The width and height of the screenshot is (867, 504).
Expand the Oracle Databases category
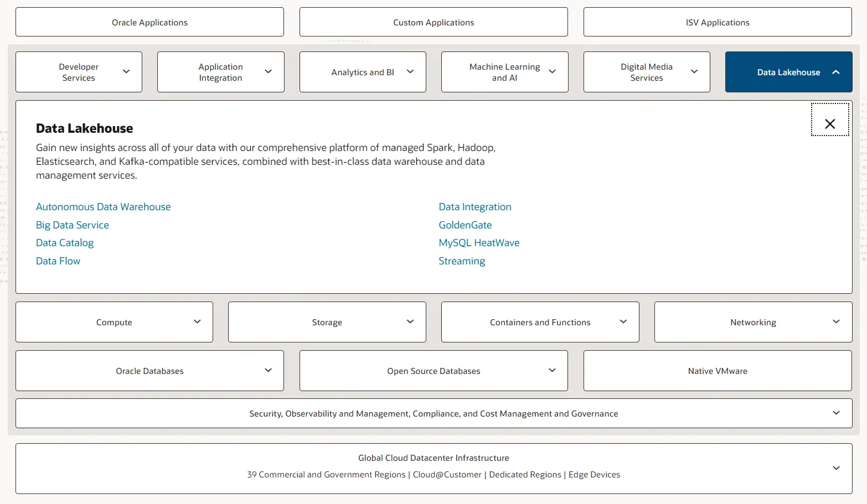(149, 371)
